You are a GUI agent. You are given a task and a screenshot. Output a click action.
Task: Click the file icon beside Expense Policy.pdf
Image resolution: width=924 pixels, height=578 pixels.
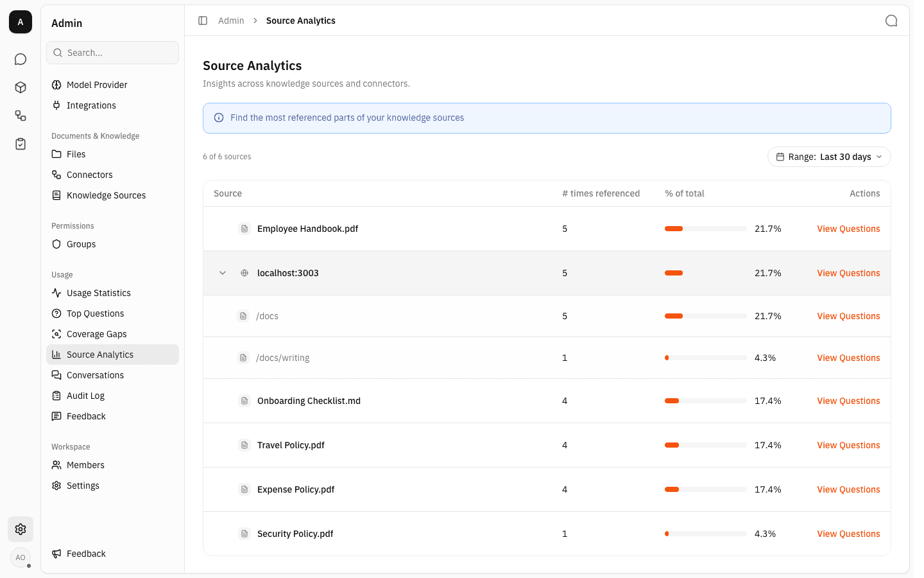(244, 489)
